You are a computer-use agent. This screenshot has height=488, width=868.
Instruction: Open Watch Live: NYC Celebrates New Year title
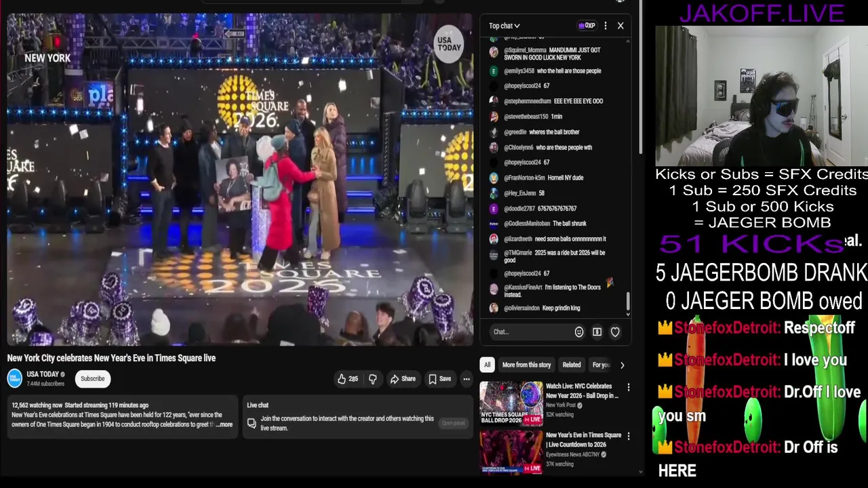click(x=583, y=391)
